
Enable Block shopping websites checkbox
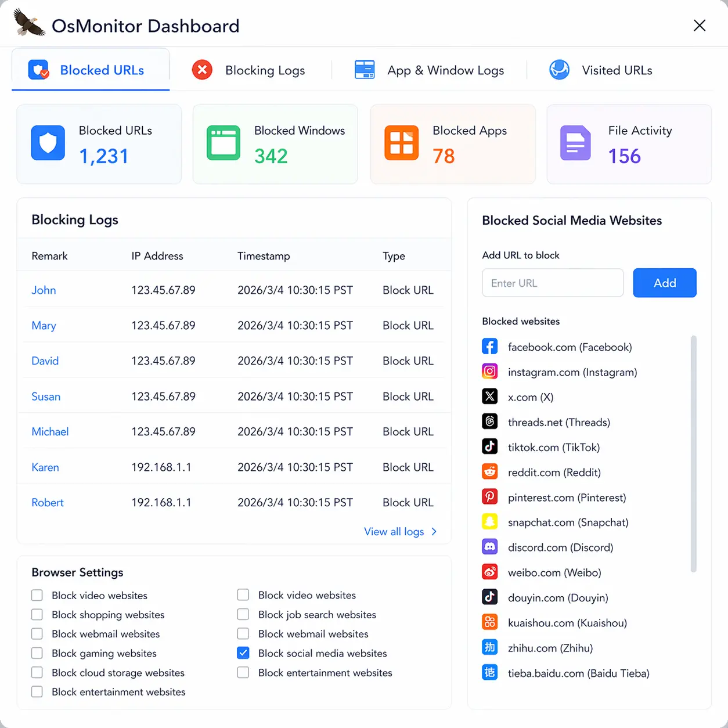(x=37, y=615)
